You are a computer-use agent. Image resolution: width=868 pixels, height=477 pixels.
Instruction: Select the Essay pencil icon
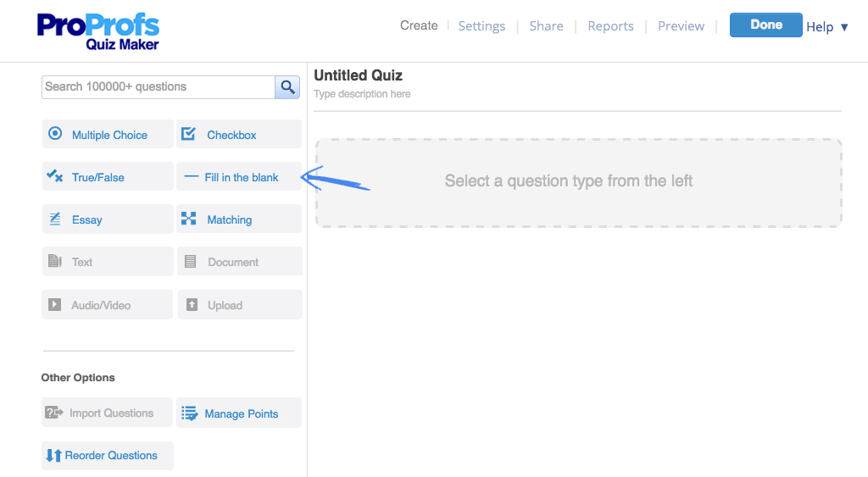point(55,219)
